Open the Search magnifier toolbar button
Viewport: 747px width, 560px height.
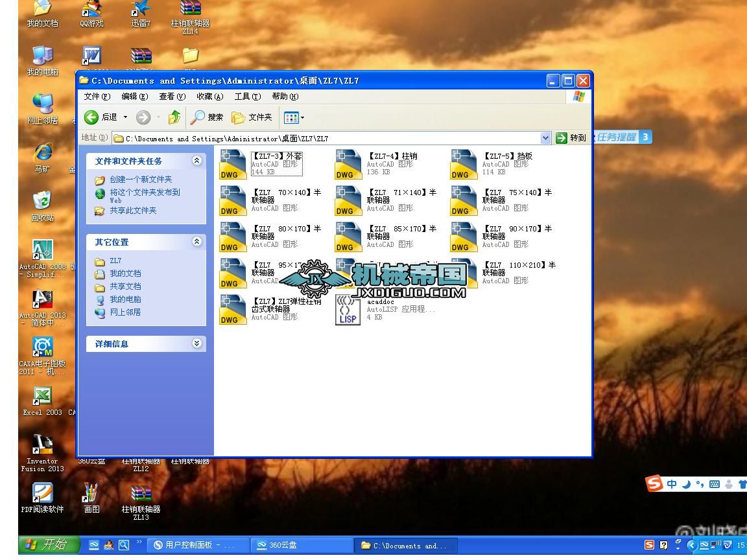coord(206,117)
